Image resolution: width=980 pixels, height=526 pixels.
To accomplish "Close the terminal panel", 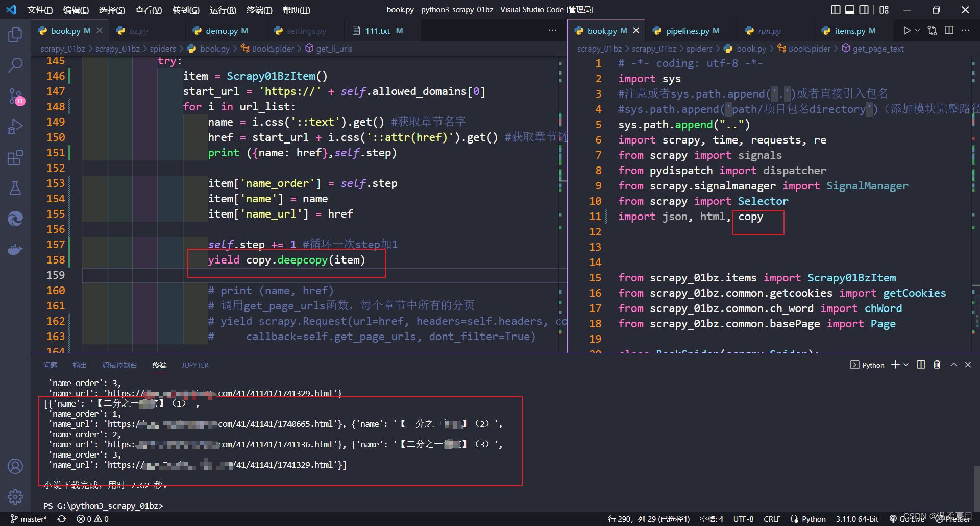I will click(x=968, y=365).
